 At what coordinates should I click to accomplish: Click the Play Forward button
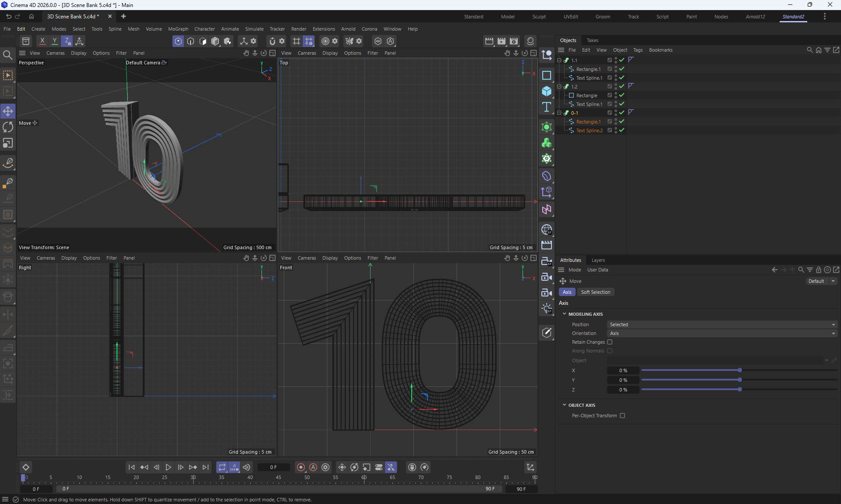pyautogui.click(x=168, y=467)
